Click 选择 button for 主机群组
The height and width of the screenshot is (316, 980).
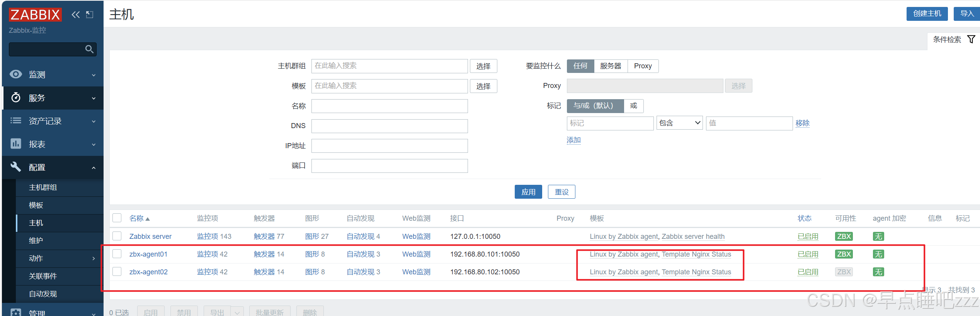483,66
